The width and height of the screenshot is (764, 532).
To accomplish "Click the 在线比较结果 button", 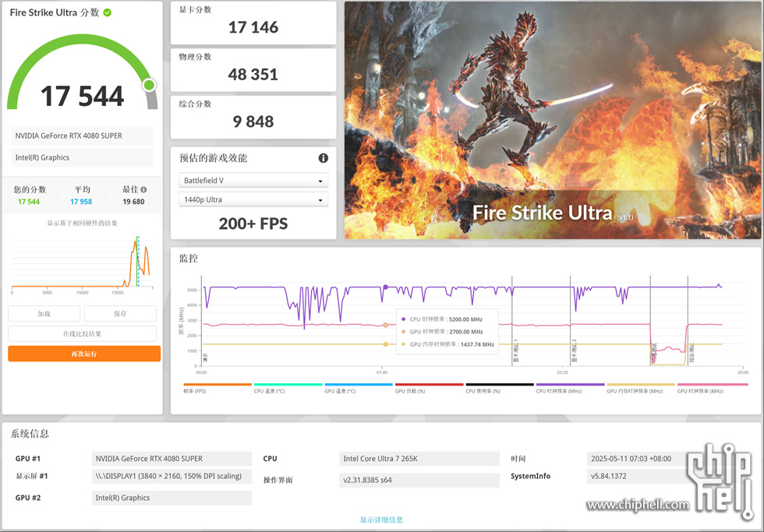I will (x=83, y=334).
